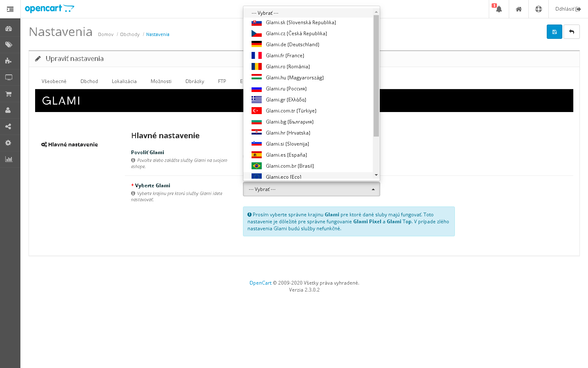Open the Sales cart icon in sidebar

click(9, 94)
